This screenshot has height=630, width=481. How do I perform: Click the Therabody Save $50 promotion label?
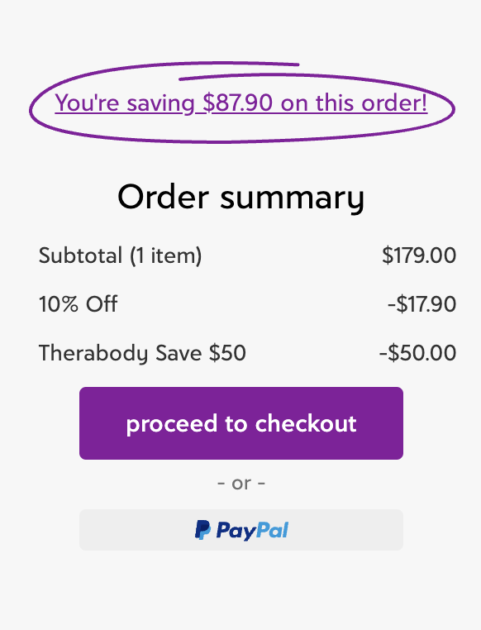tap(142, 353)
